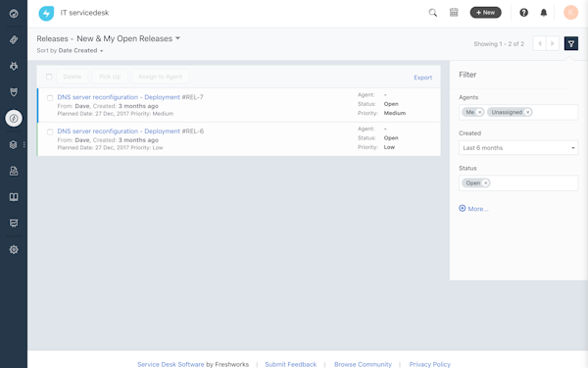Screen dimensions: 588x368
Task: Open DNS server reconfiguration release #REL-6
Action: [x=119, y=131]
